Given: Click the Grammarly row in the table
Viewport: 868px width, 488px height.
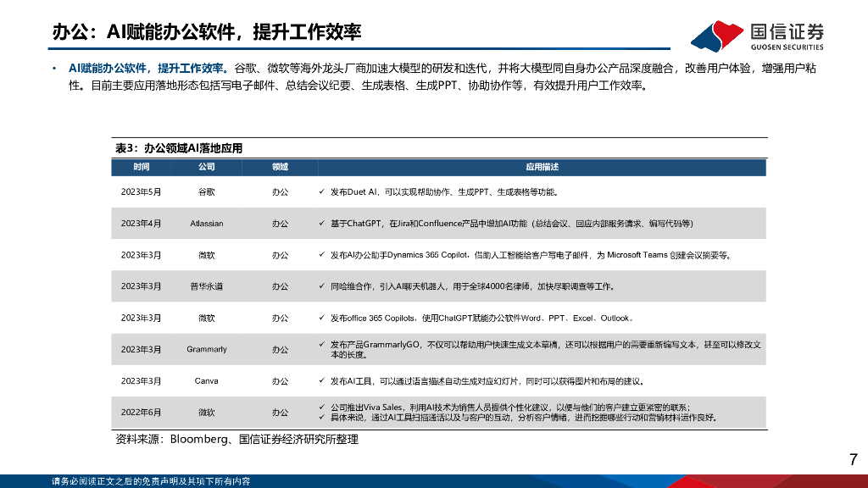Looking at the screenshot, I should coord(209,349).
